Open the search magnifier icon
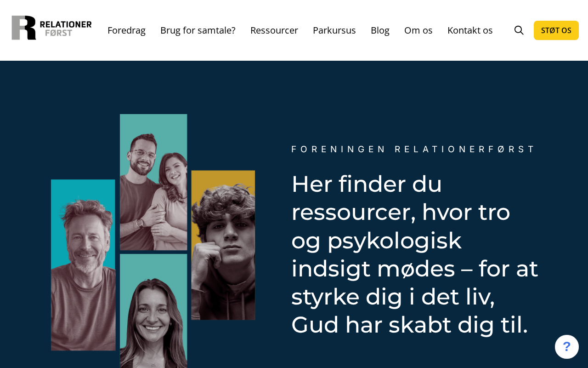This screenshot has height=368, width=588. point(519,30)
